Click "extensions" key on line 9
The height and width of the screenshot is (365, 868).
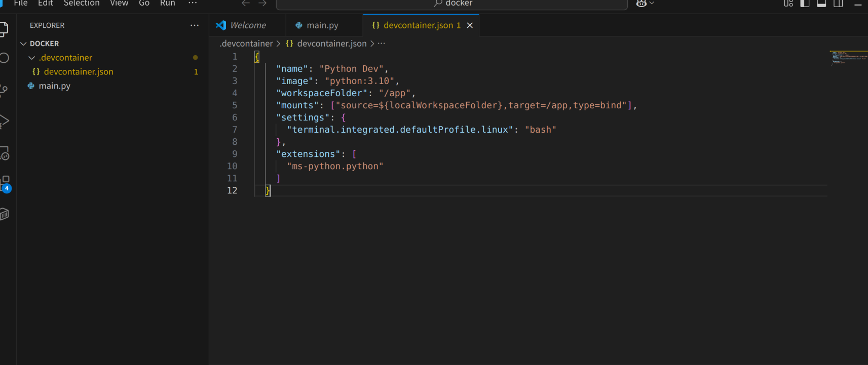[308, 154]
